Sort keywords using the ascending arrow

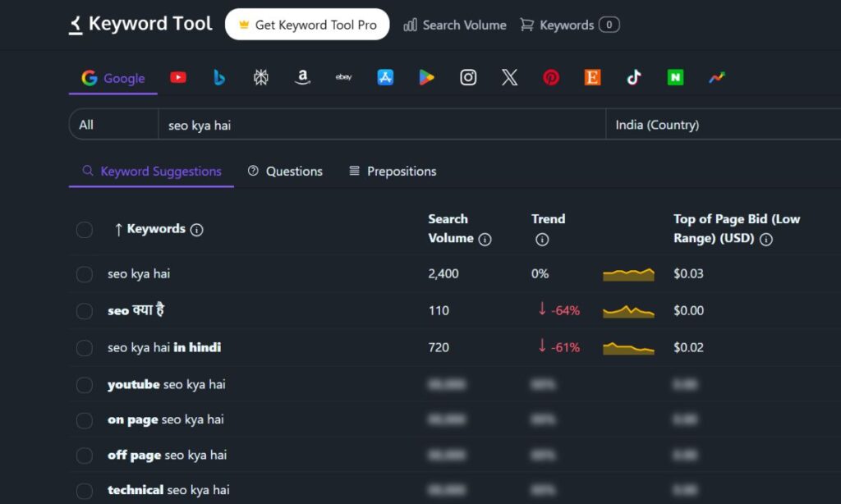click(x=120, y=230)
